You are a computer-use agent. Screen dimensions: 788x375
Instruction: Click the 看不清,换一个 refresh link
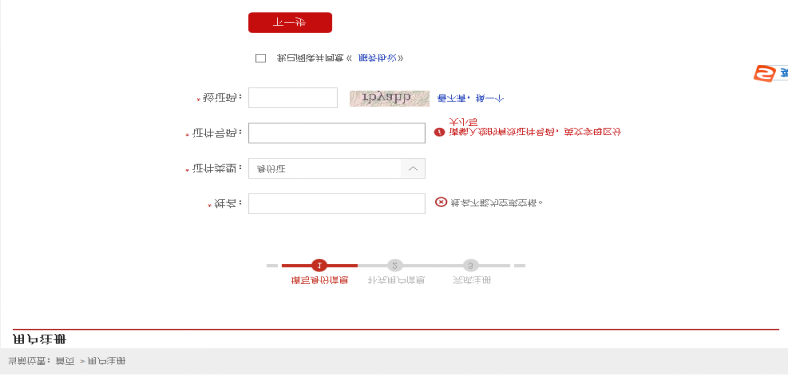click(x=470, y=99)
